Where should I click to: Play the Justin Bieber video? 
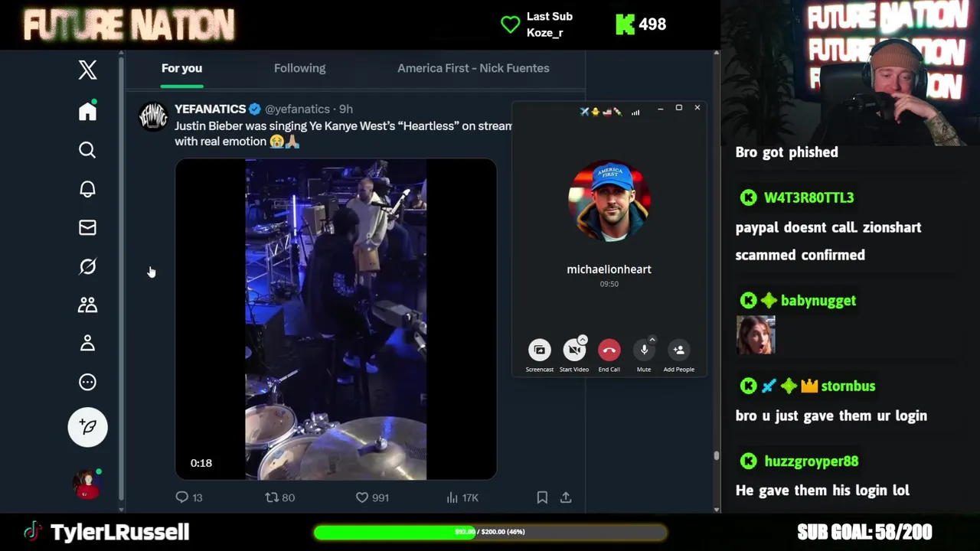pyautogui.click(x=335, y=319)
